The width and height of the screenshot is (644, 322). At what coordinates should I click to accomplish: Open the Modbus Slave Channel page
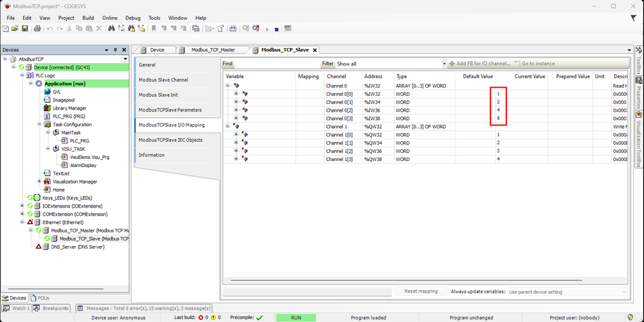pos(163,79)
